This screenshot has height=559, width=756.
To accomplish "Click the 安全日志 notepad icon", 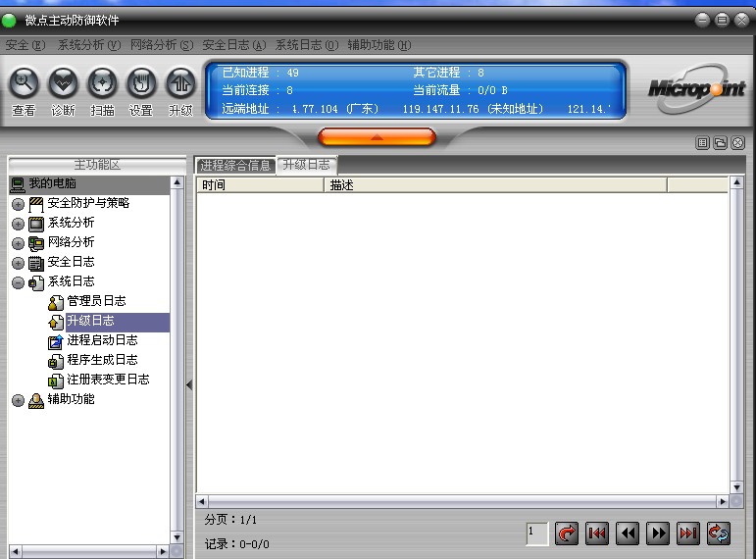I will click(36, 264).
